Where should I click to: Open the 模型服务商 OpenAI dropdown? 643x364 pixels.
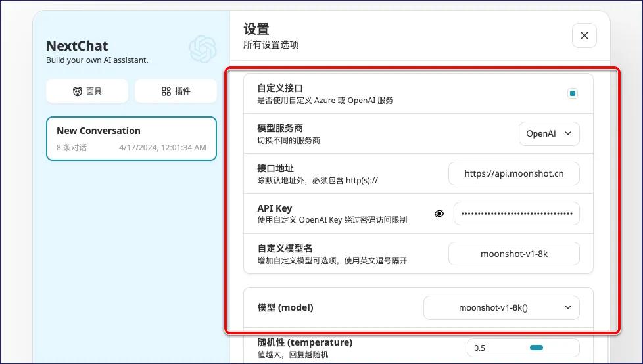point(548,133)
